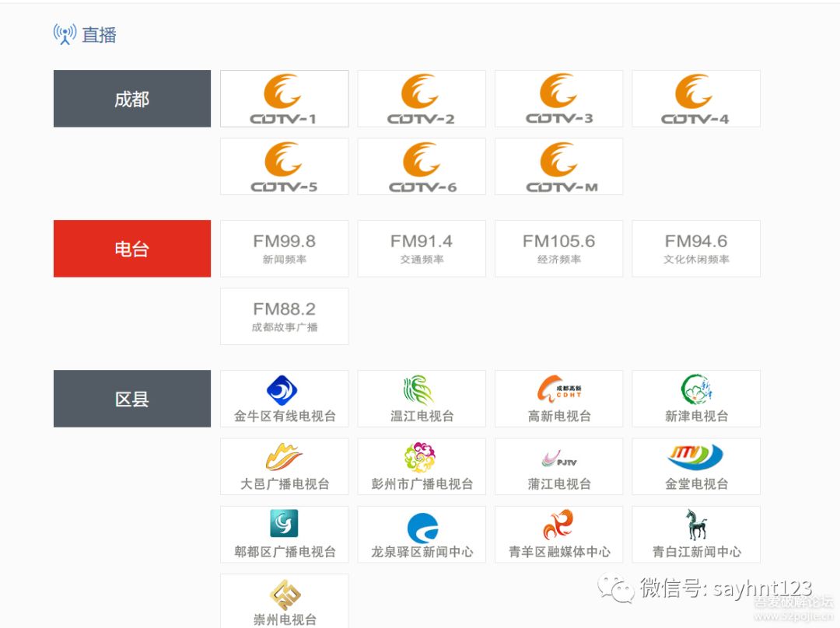
Task: Watch 金堂电视台 JTTV channel
Action: click(x=696, y=466)
